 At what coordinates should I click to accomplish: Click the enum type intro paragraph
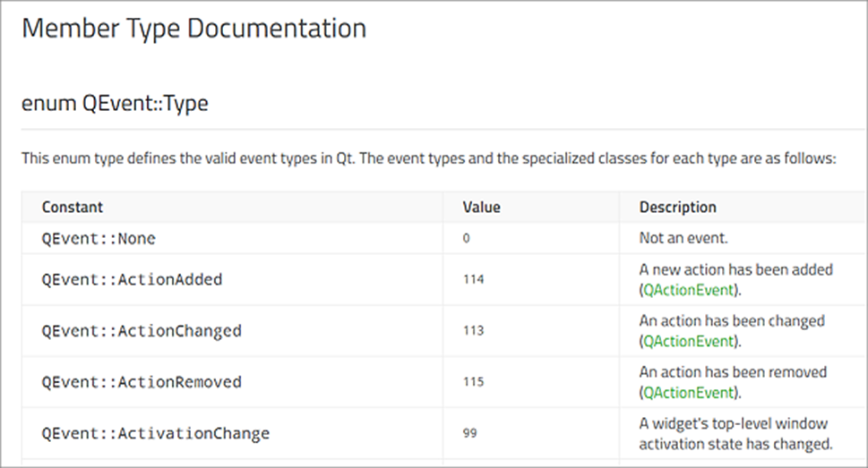coord(428,159)
